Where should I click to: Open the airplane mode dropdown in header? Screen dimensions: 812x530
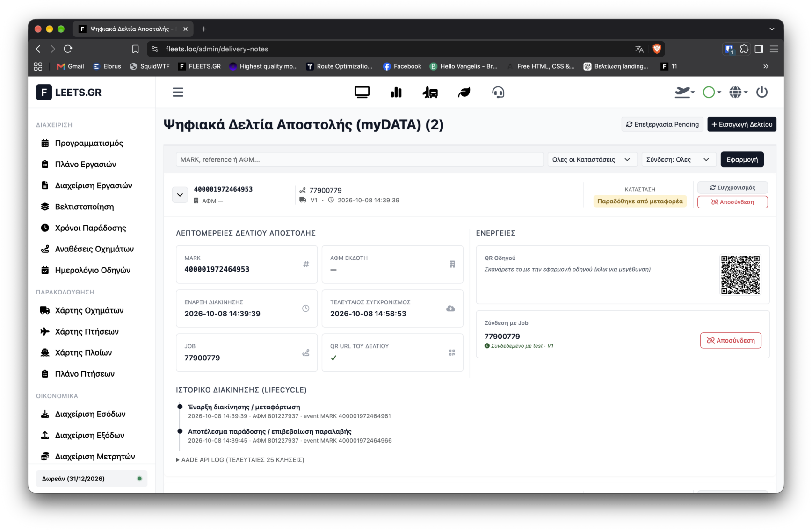click(684, 92)
